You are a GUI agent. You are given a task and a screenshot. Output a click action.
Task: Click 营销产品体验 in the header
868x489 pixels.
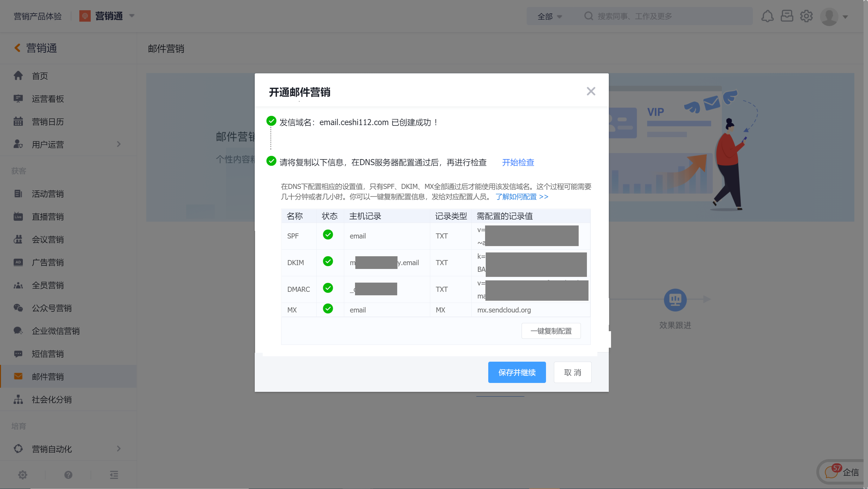tap(38, 16)
